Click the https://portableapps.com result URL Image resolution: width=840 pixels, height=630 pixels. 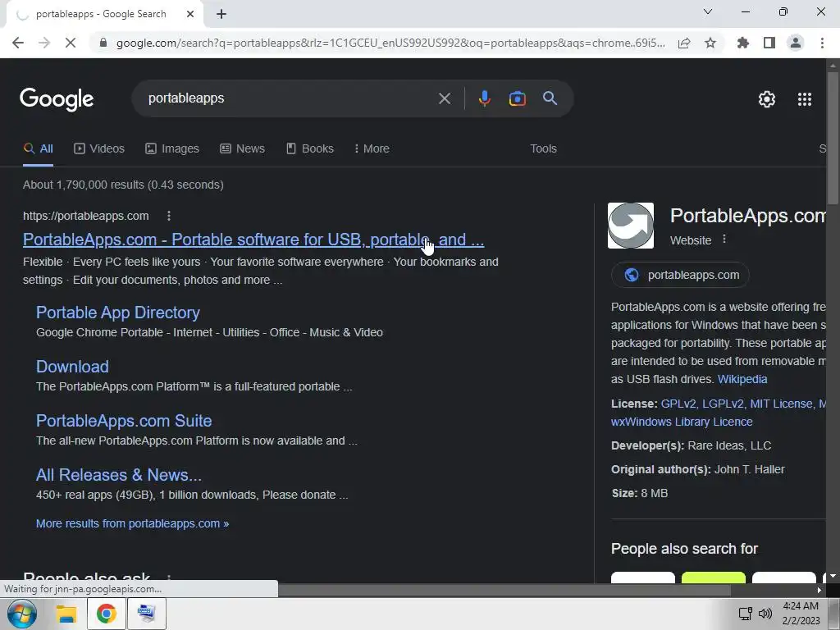click(85, 216)
